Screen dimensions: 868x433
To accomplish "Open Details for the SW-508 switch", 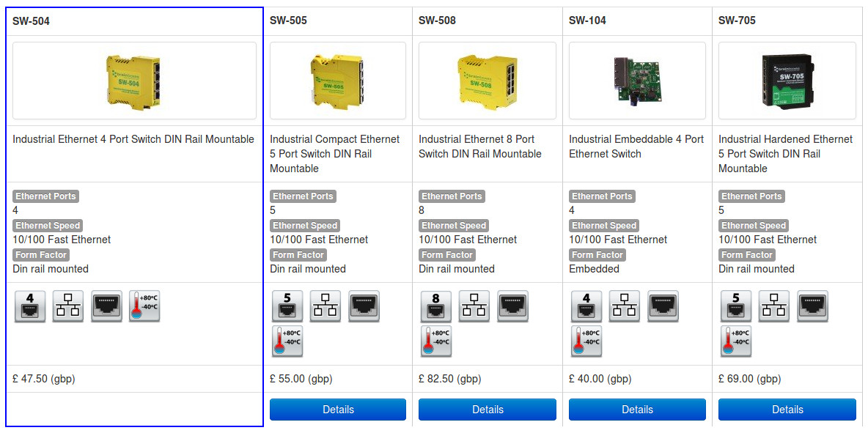I will (488, 410).
